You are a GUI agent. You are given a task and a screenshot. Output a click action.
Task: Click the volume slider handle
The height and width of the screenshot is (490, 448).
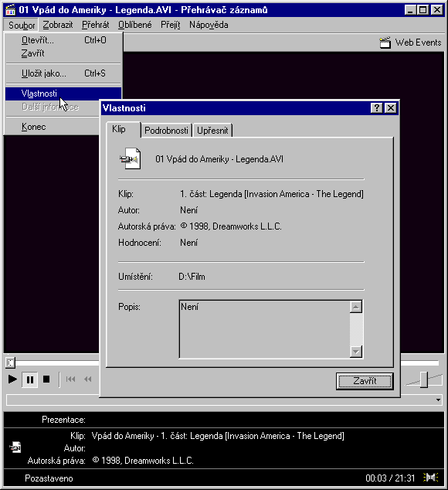423,379
